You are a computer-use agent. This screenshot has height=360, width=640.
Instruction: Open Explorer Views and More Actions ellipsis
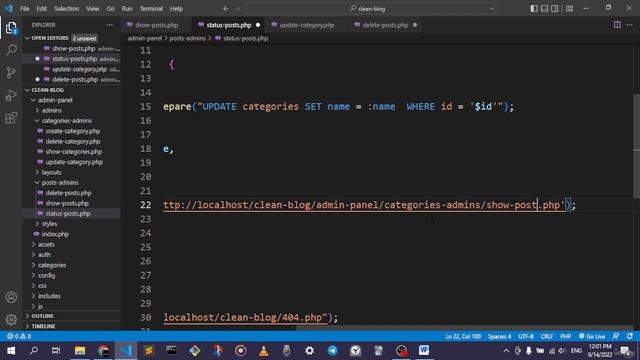pos(109,25)
